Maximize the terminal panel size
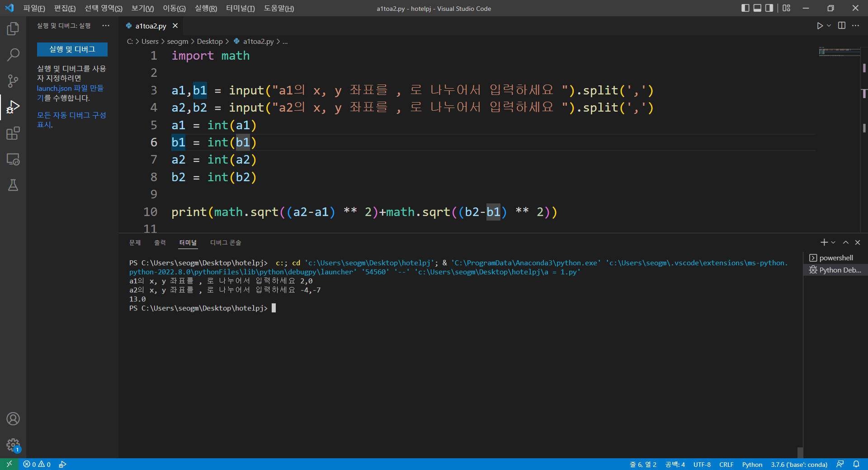Image resolution: width=868 pixels, height=470 pixels. pos(846,243)
